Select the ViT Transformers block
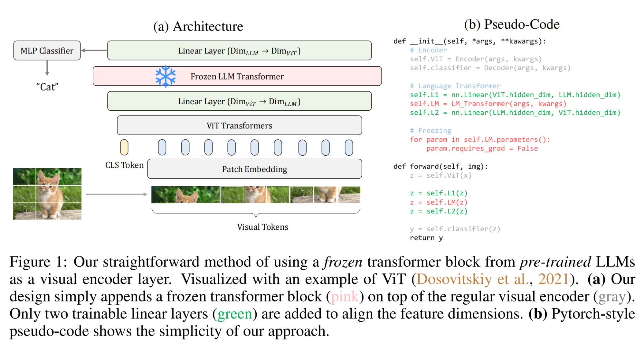The image size is (644, 352). click(x=239, y=125)
